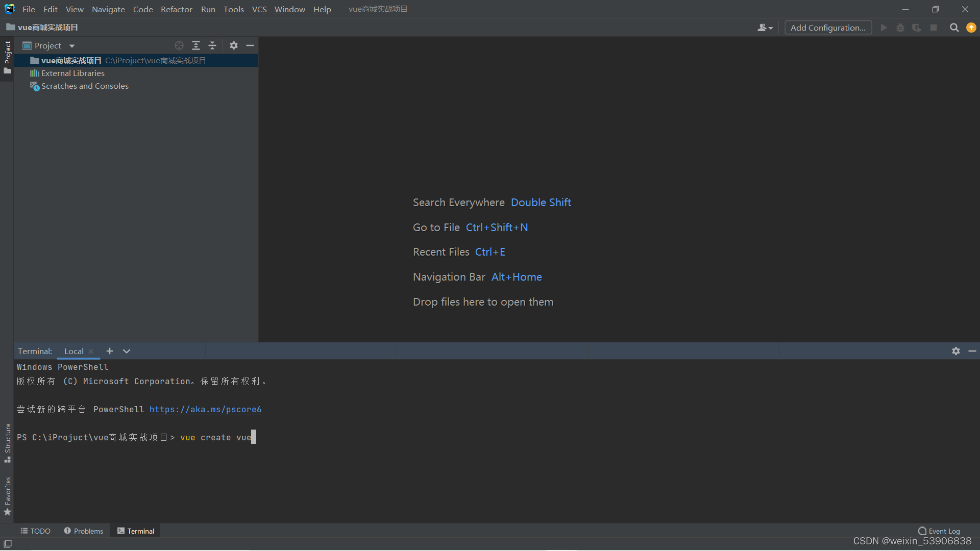Open the aka.ms/pscore6 link
Screen dimensions: 980x551
pyautogui.click(x=205, y=409)
